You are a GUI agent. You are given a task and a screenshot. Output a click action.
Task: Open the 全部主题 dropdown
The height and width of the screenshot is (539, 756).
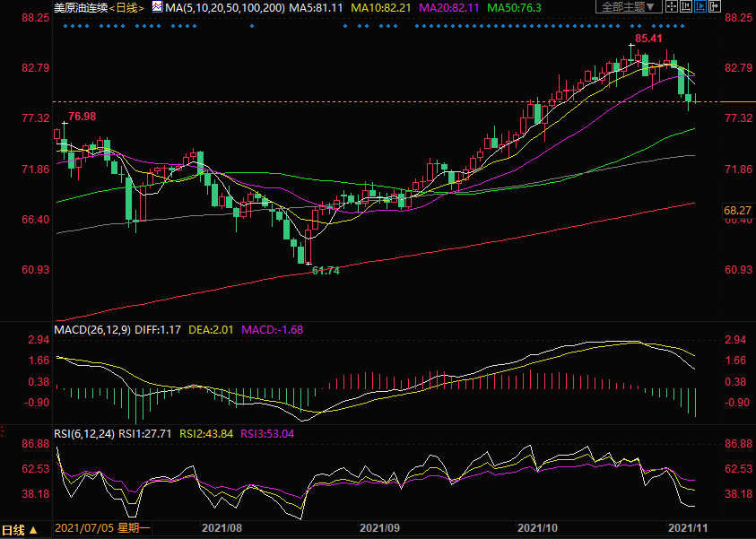coord(629,7)
